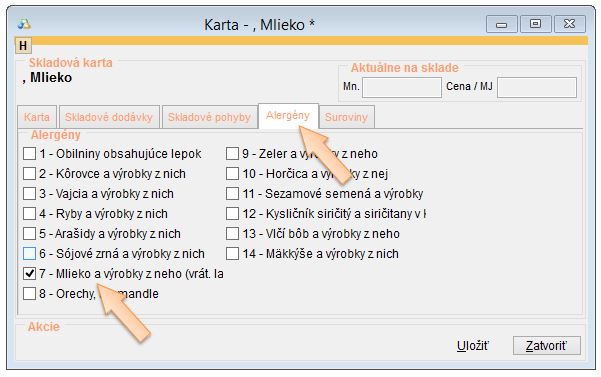This screenshot has width=601, height=377.
Task: Click the Zatvoriť button
Action: [547, 346]
